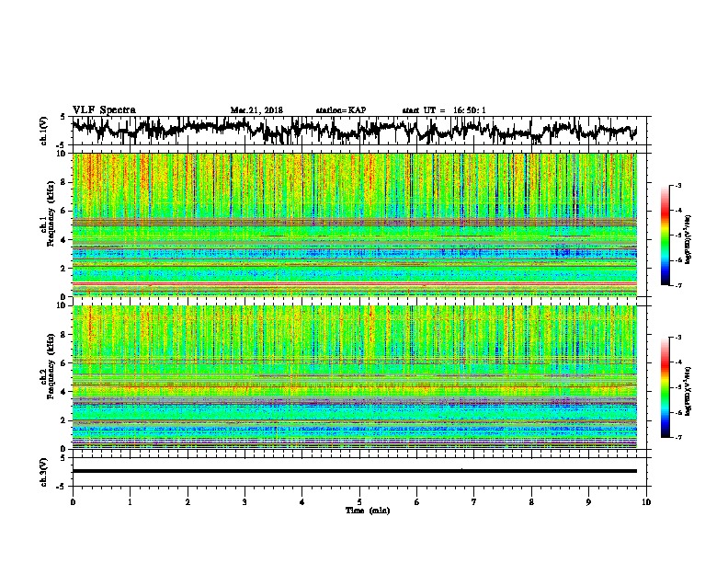
Task: Click the ch.3(V) flat waveform panel
Action: pos(359,472)
